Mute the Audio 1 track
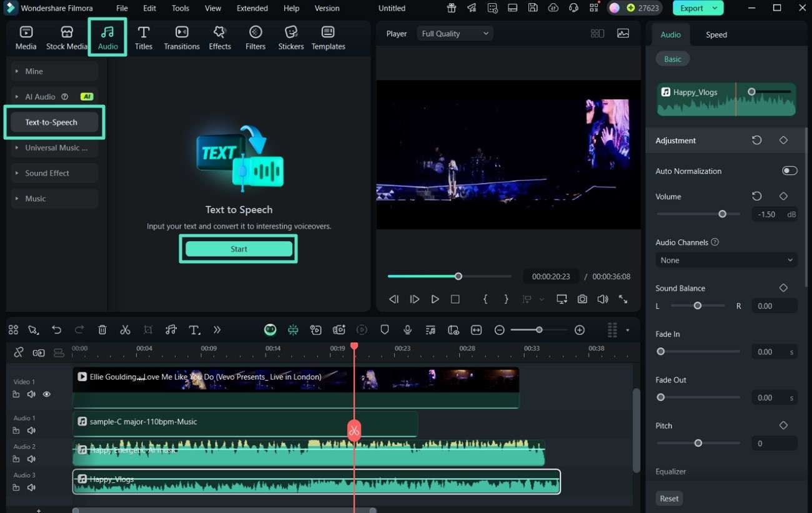The height and width of the screenshot is (513, 812). pyautogui.click(x=31, y=431)
